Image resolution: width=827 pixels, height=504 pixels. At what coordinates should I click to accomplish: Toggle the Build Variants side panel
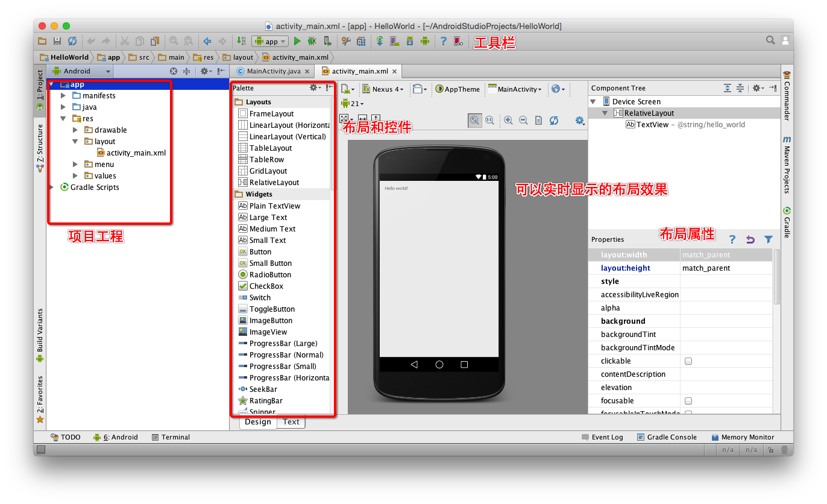tap(40, 335)
